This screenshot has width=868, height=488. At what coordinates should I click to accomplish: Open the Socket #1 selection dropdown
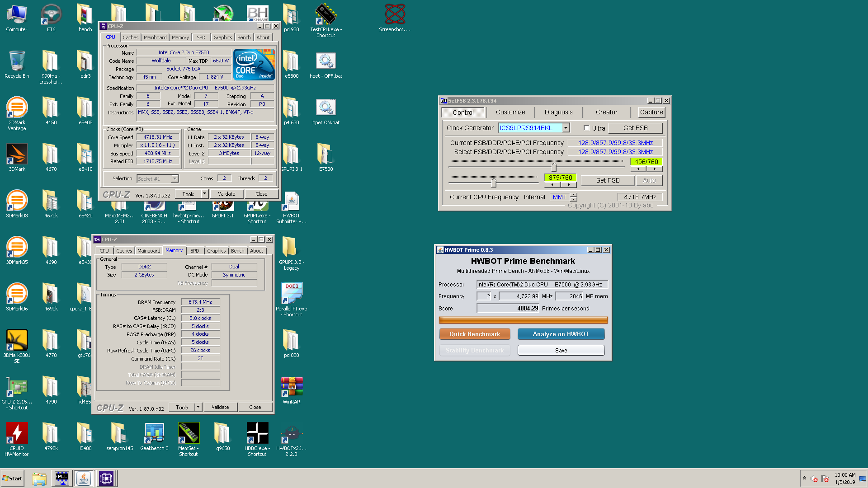175,179
